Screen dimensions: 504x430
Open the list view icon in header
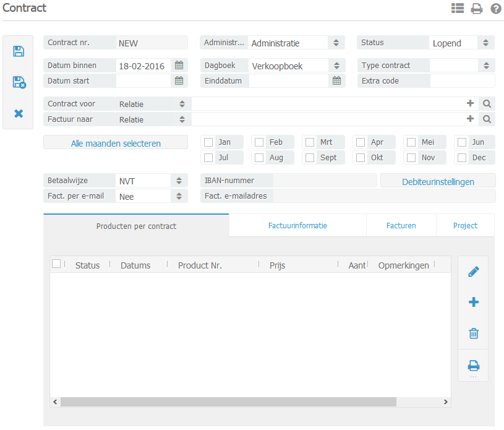pos(458,9)
